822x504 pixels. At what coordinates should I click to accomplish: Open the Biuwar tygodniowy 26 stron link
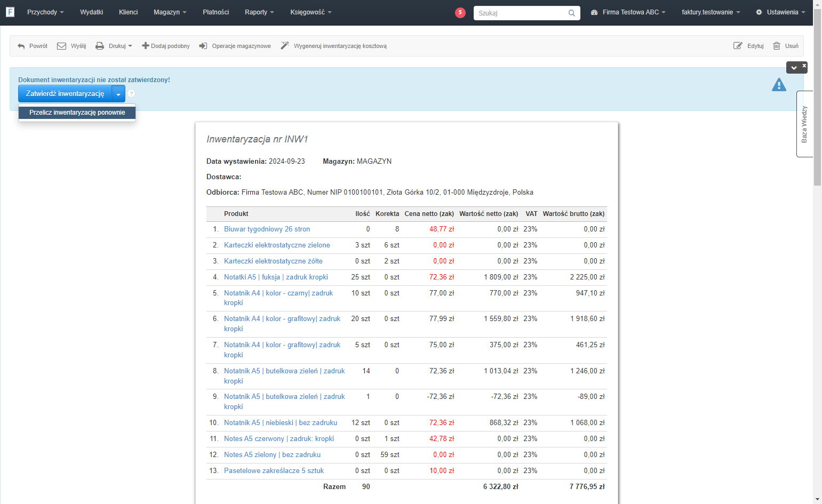pyautogui.click(x=267, y=229)
